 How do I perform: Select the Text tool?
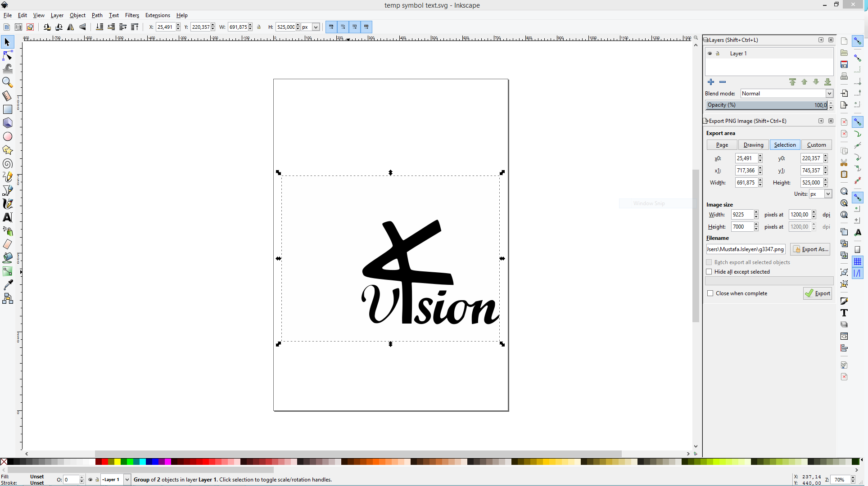coord(8,217)
